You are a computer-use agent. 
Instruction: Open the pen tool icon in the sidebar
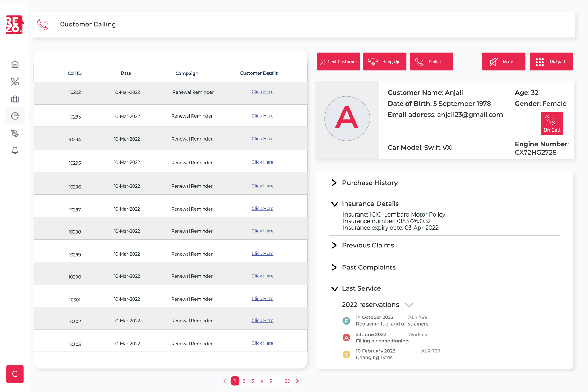[15, 133]
